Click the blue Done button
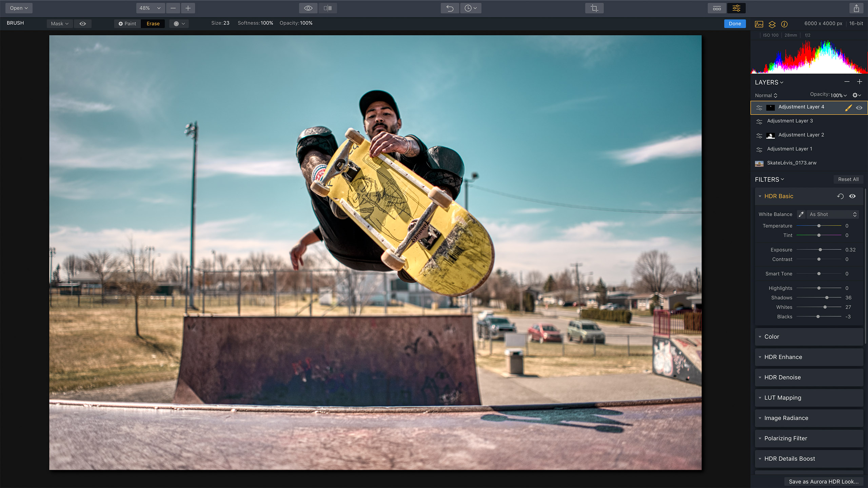 click(735, 24)
